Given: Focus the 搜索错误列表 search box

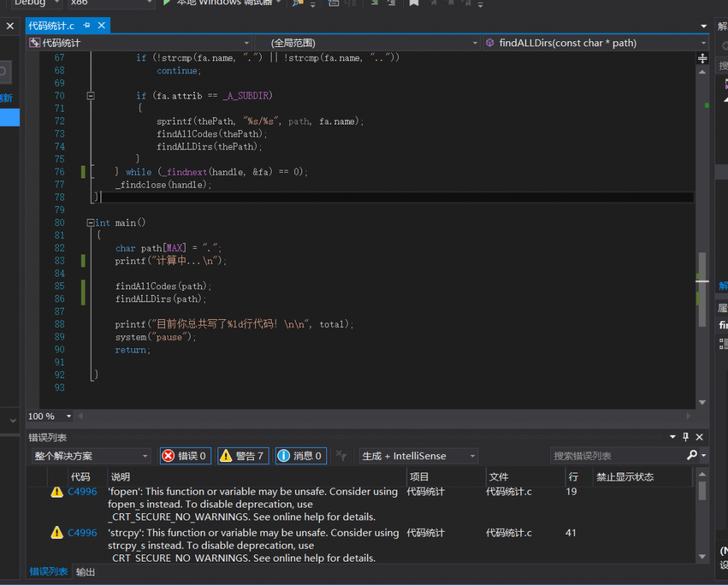Looking at the screenshot, I should pos(618,456).
